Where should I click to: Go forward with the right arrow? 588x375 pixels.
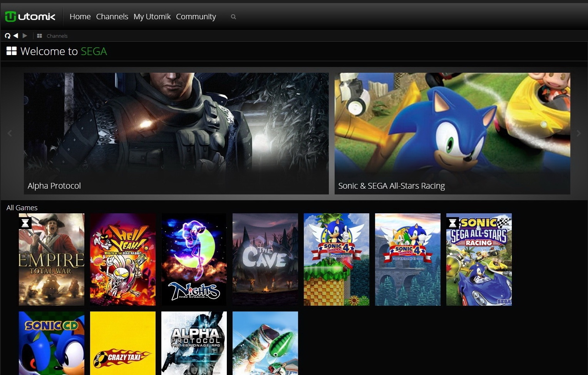(x=25, y=35)
